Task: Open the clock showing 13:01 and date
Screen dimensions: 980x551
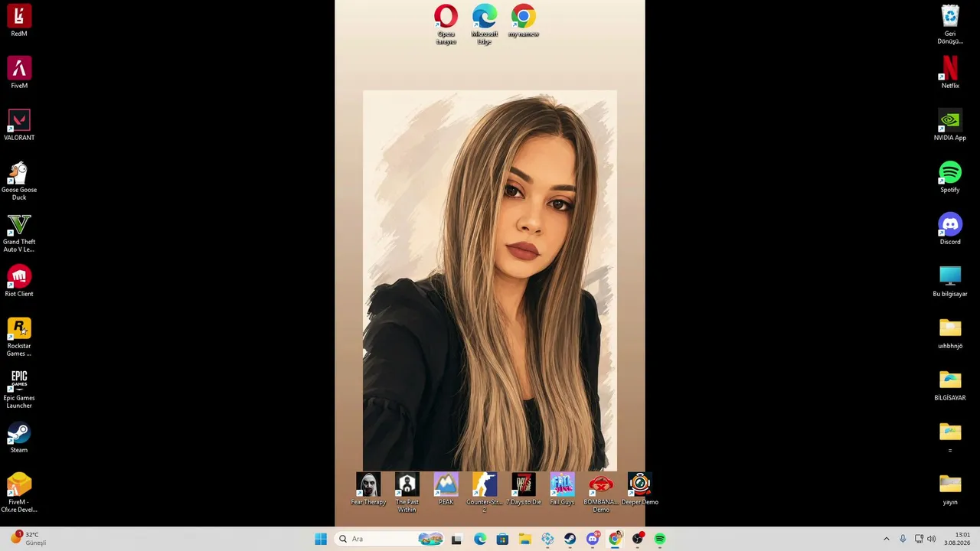Action: tap(957, 539)
